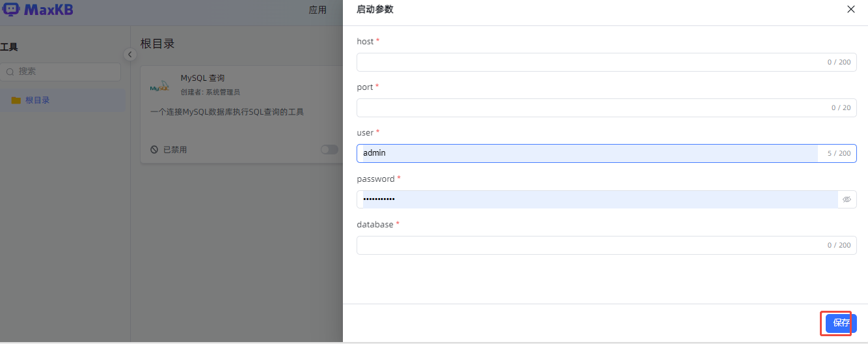
Task: Click the password input field
Action: click(x=606, y=199)
